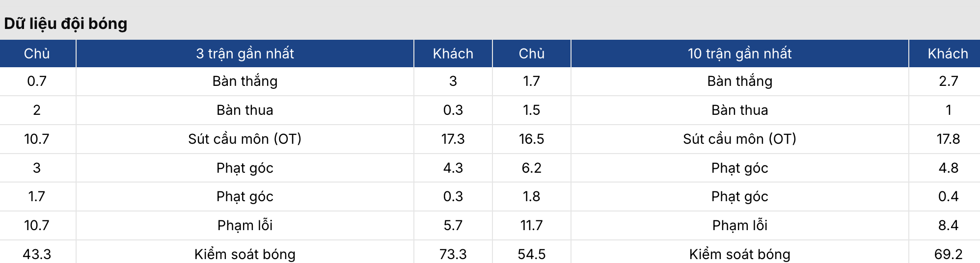This screenshot has width=980, height=263.
Task: Select the 1.5 Bàn thua cell
Action: tap(531, 110)
